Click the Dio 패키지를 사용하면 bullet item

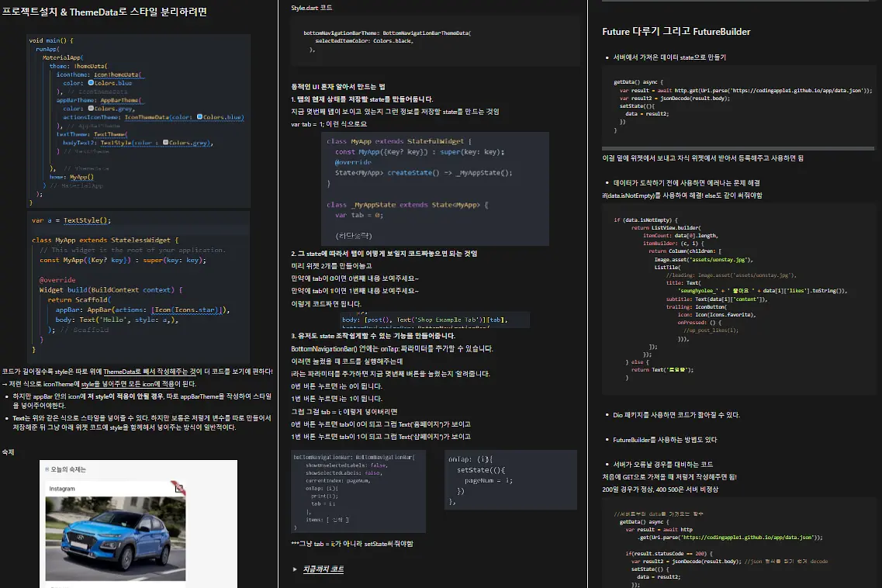click(676, 415)
